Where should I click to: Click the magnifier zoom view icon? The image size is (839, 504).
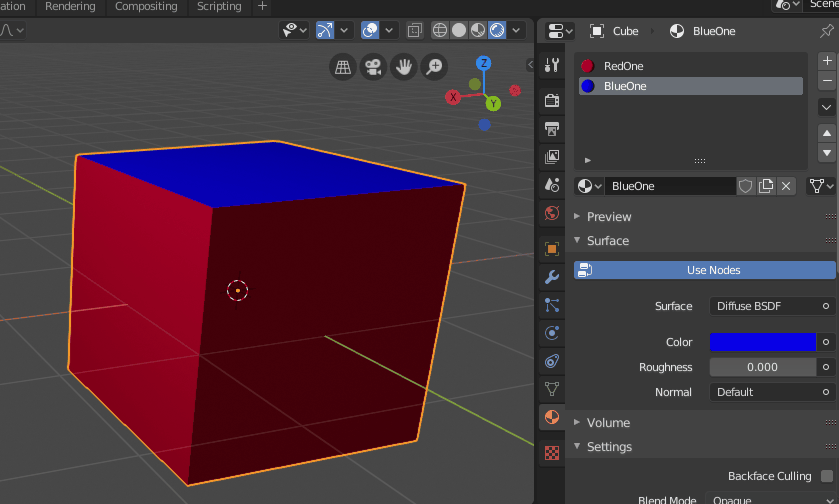[434, 67]
